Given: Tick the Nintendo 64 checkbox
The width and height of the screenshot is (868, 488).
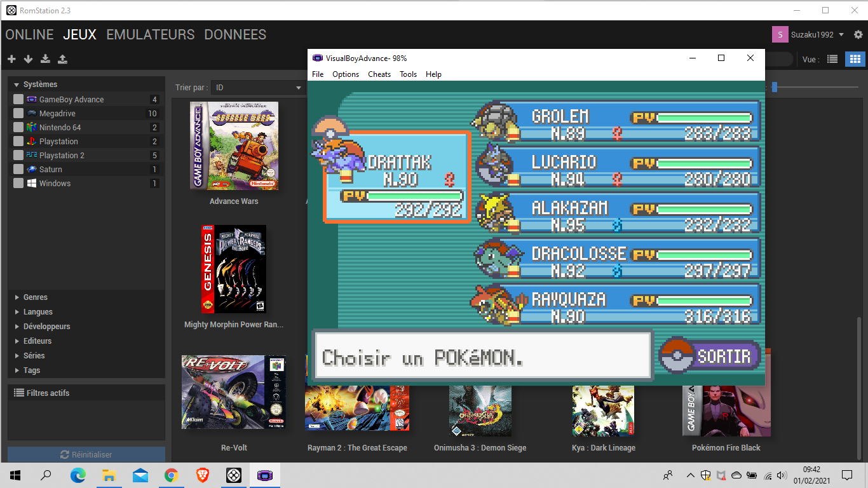Looking at the screenshot, I should click(18, 127).
